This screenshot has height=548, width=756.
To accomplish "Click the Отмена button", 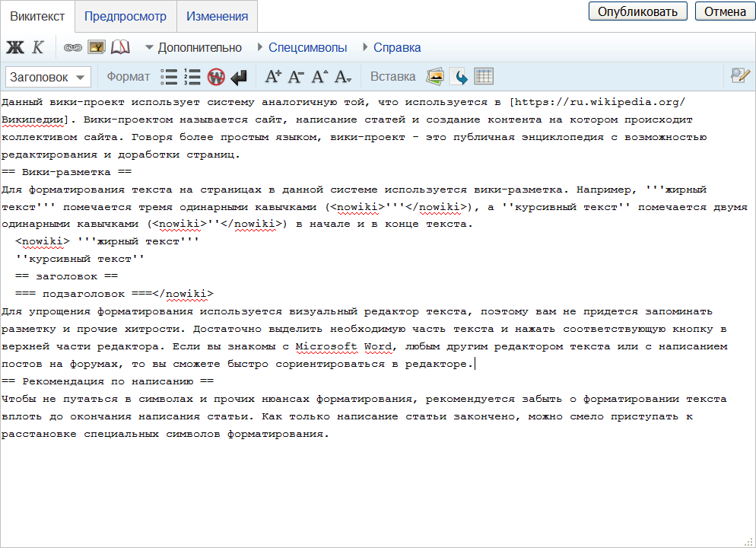I will coord(725,11).
